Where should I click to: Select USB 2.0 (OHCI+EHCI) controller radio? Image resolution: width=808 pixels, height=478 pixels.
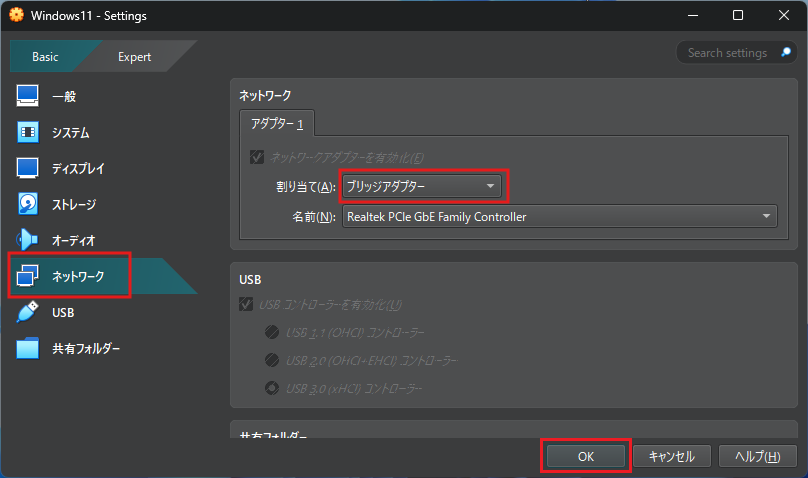pyautogui.click(x=272, y=360)
